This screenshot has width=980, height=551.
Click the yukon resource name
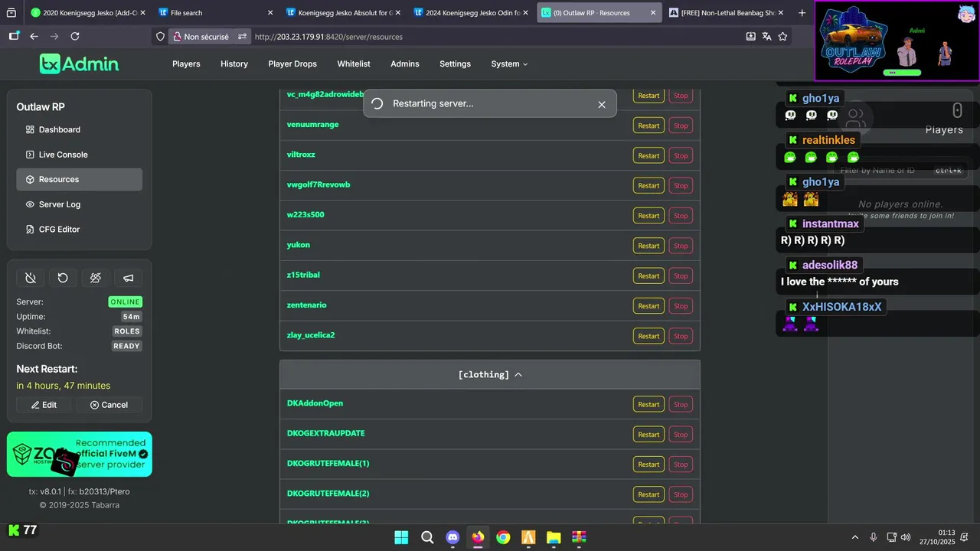[x=299, y=245]
